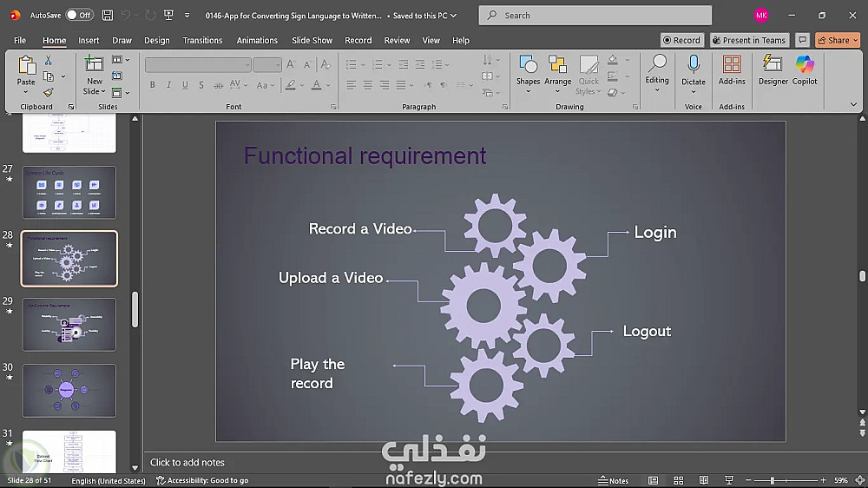
Task: Click Start From Beginning presentation icon
Action: click(x=169, y=16)
